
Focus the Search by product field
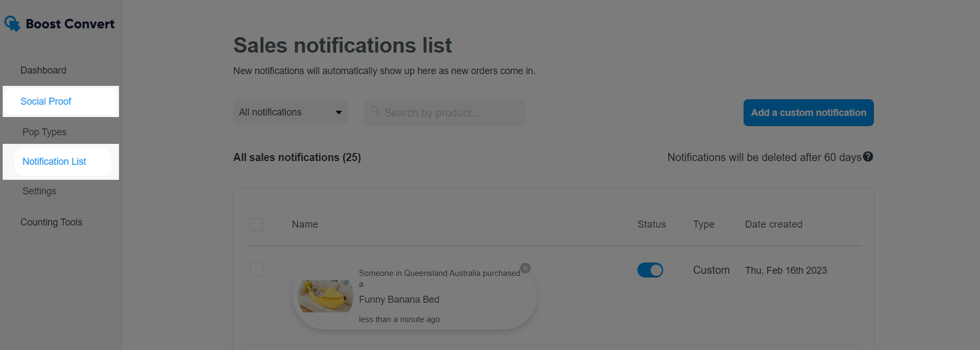[445, 113]
